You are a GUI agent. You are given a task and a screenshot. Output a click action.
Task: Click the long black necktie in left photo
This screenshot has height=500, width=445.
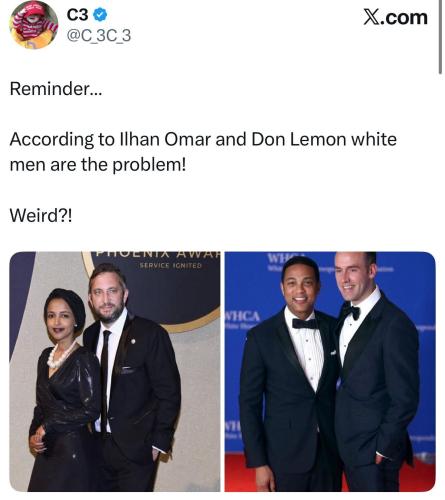pos(105,380)
